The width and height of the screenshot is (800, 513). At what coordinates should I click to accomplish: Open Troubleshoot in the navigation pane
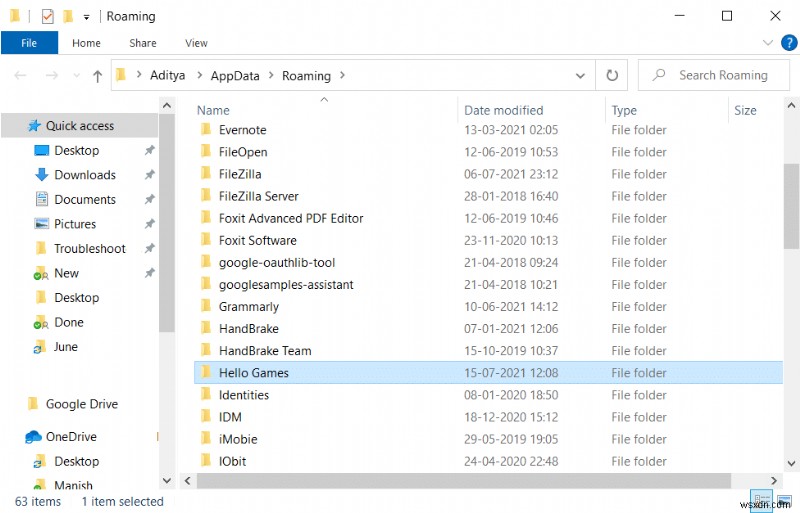(90, 249)
